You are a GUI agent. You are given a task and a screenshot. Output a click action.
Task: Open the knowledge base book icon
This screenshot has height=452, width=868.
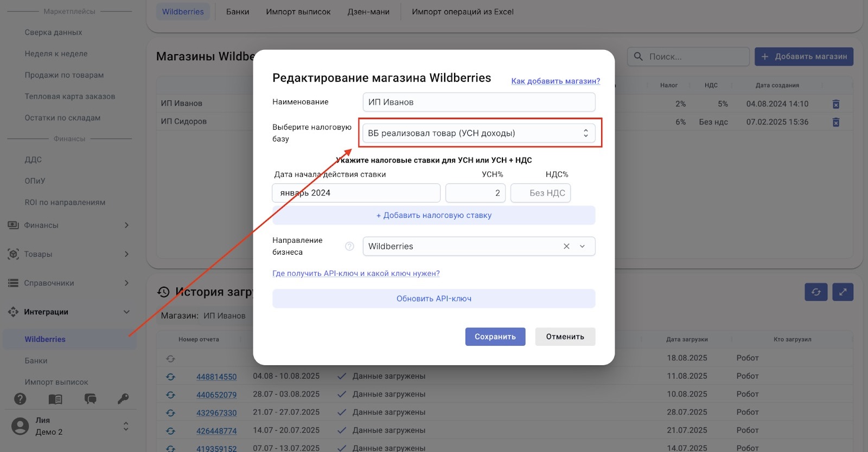55,399
